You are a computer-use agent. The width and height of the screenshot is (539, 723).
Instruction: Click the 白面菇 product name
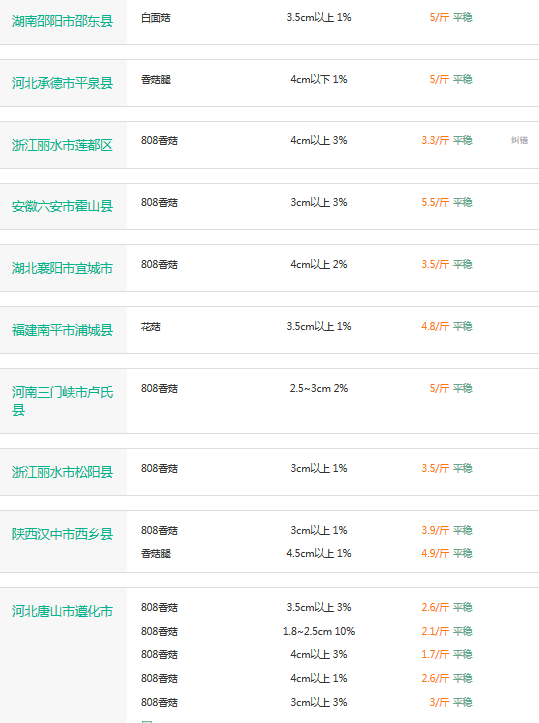pos(156,18)
